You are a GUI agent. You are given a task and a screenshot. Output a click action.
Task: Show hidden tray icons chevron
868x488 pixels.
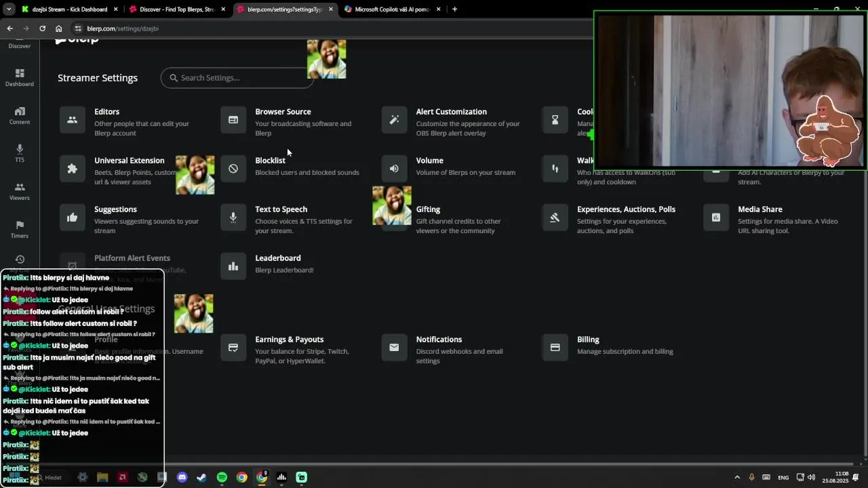(x=737, y=477)
